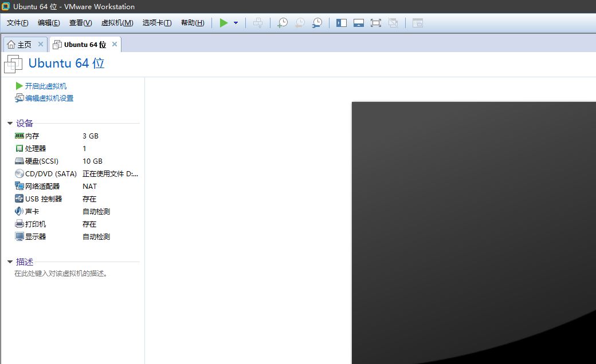Select the 网络适配器 device icon
The height and width of the screenshot is (364, 596).
(19, 186)
